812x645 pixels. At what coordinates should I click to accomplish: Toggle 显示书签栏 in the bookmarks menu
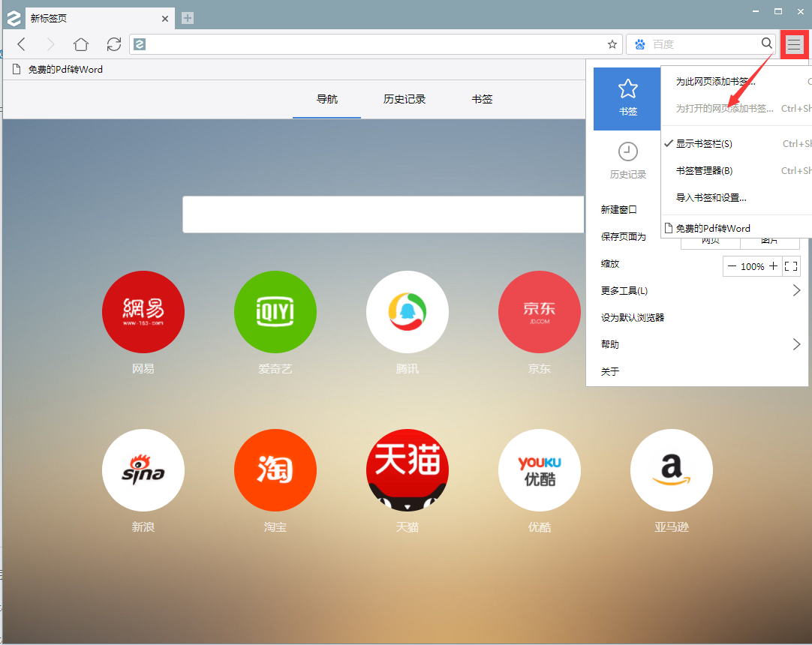coord(702,143)
